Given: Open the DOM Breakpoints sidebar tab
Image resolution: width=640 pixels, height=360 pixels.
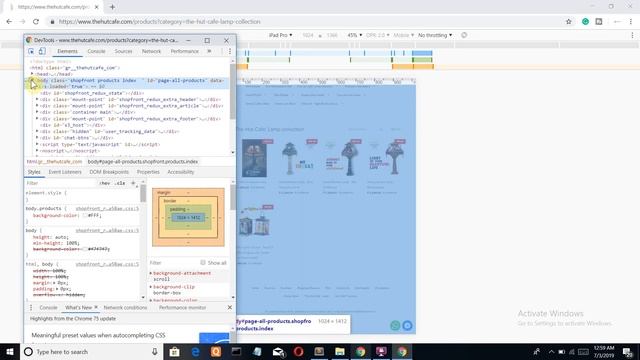Looking at the screenshot, I should (109, 172).
